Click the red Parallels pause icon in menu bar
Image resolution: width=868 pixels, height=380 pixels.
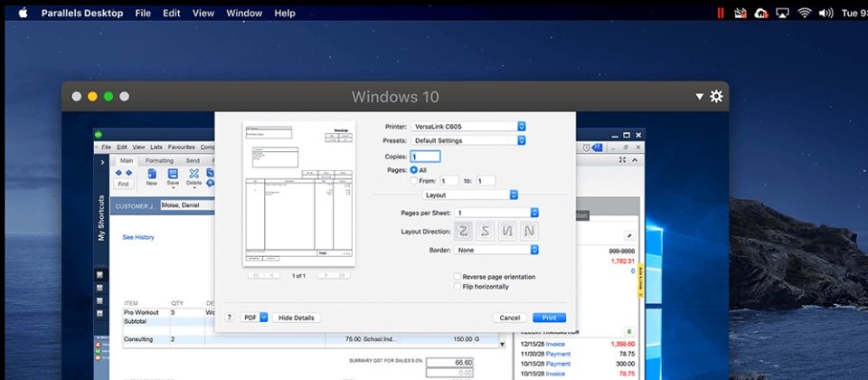721,13
